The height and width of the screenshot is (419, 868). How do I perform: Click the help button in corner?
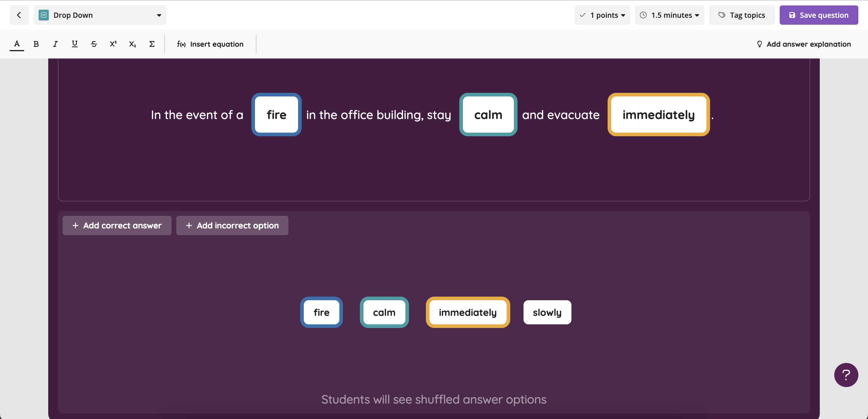pos(846,374)
